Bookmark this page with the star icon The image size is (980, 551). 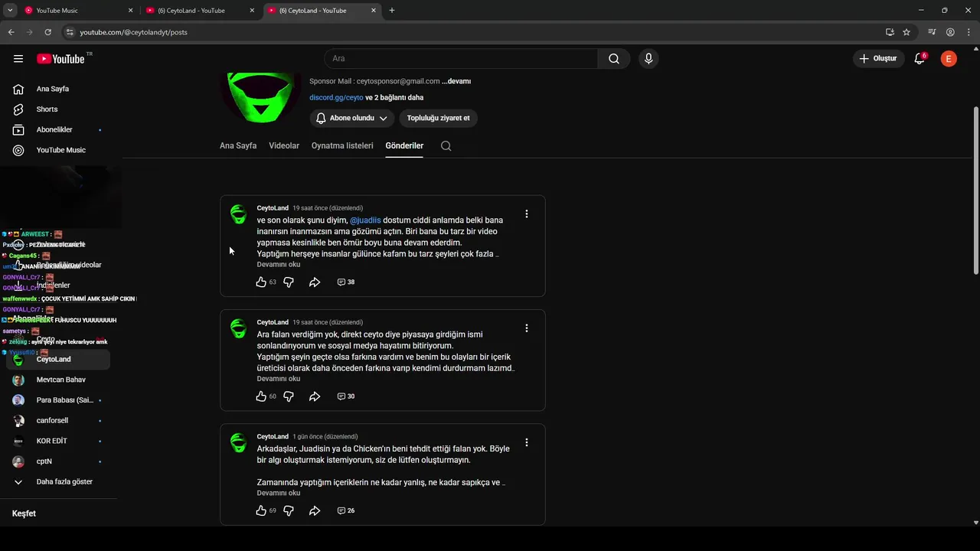click(x=906, y=32)
